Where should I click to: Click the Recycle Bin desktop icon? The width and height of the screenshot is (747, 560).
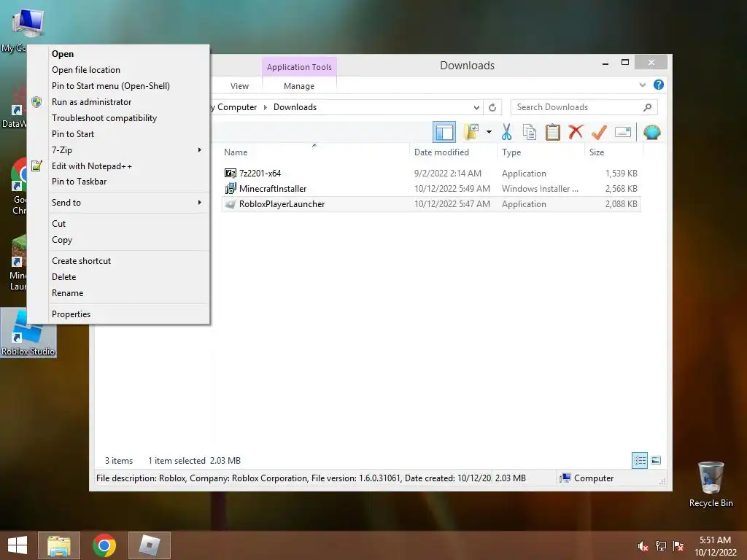pyautogui.click(x=711, y=484)
